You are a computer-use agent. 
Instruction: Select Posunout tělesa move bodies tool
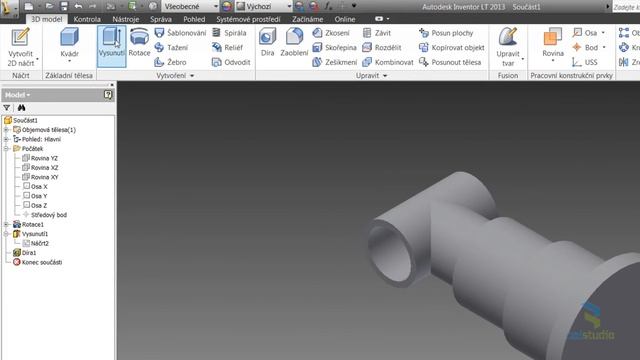click(x=450, y=62)
